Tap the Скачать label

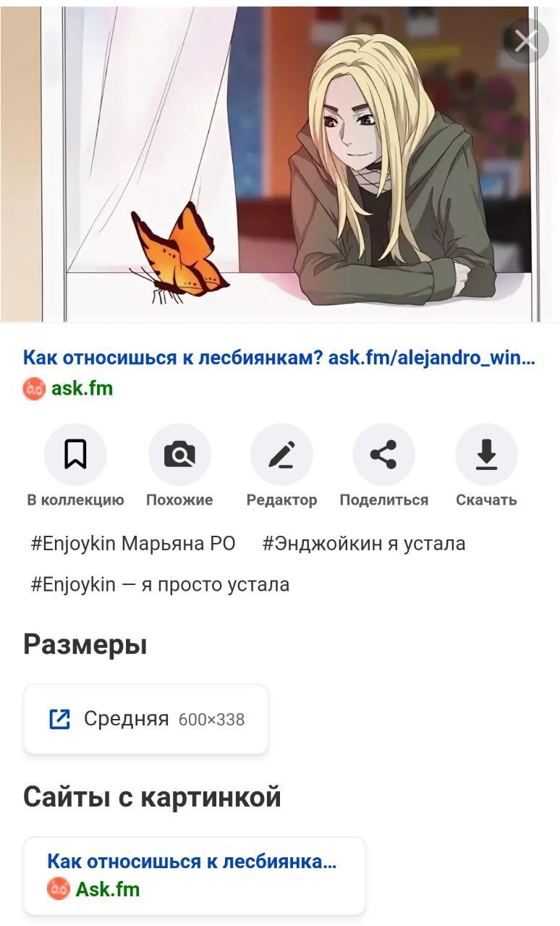click(486, 500)
